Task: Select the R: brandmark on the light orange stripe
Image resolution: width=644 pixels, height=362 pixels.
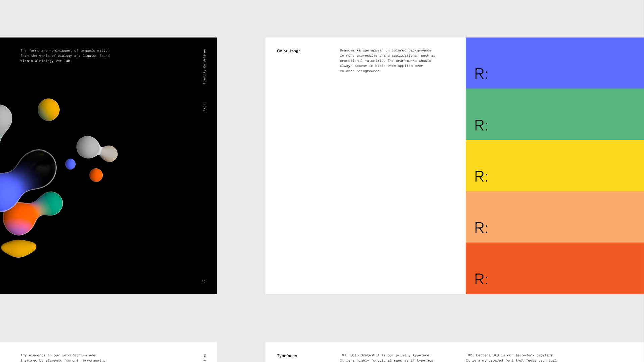Action: click(481, 228)
